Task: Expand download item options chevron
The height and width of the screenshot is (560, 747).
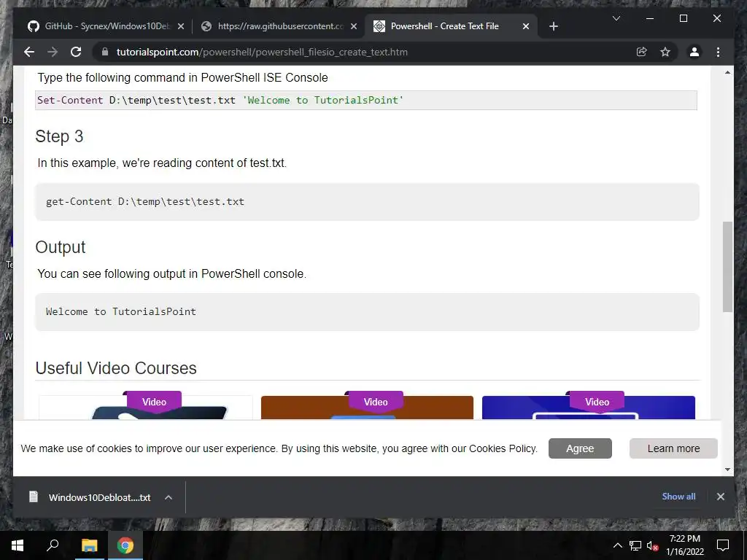Action: (x=169, y=497)
